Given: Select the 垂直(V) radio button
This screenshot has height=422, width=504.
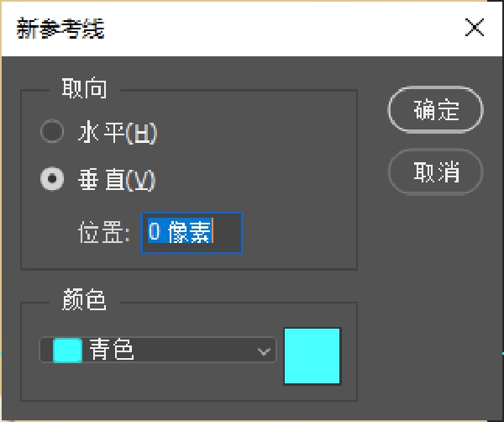Looking at the screenshot, I should (x=52, y=178).
